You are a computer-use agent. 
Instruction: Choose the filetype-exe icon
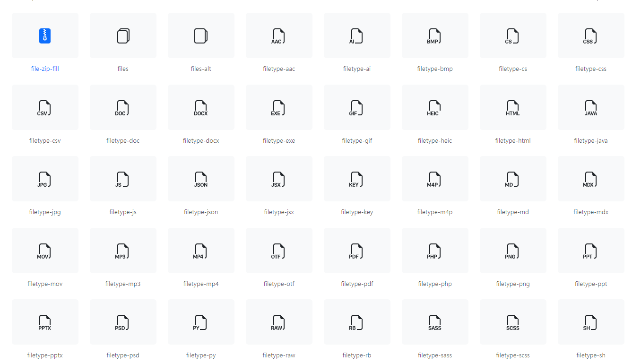[x=279, y=108]
